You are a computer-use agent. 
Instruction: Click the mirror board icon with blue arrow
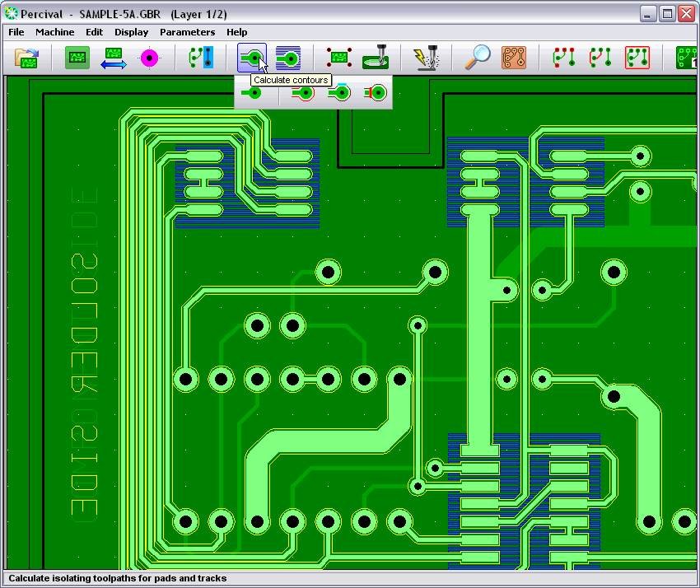[x=114, y=58]
